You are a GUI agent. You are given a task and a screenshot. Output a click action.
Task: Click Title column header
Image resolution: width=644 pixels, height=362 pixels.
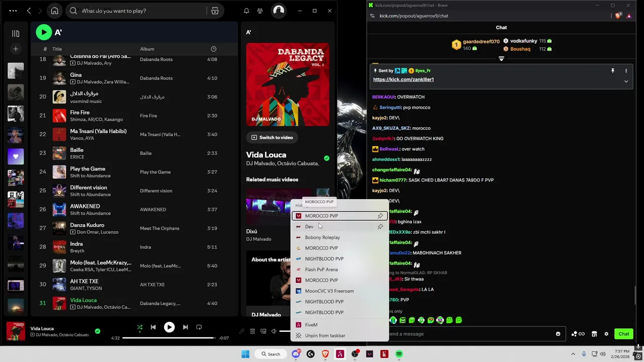click(57, 49)
